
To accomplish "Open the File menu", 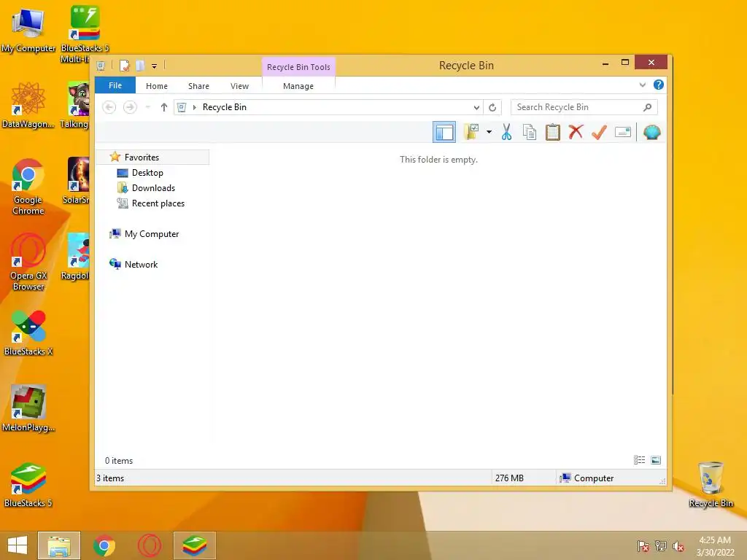I will click(x=115, y=85).
